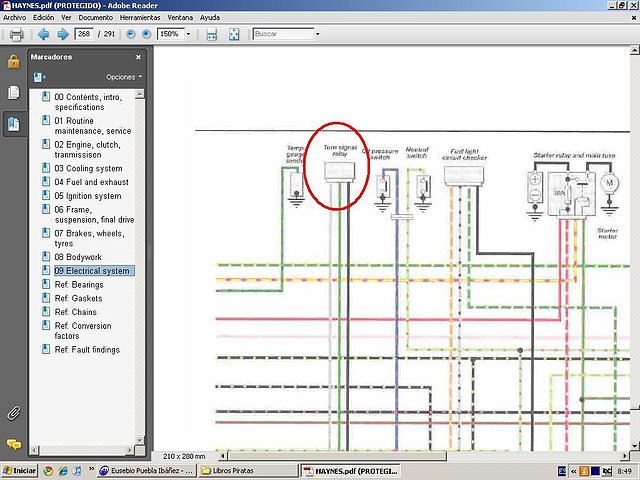Click the Buscar search field
The image size is (640, 480).
[283, 34]
